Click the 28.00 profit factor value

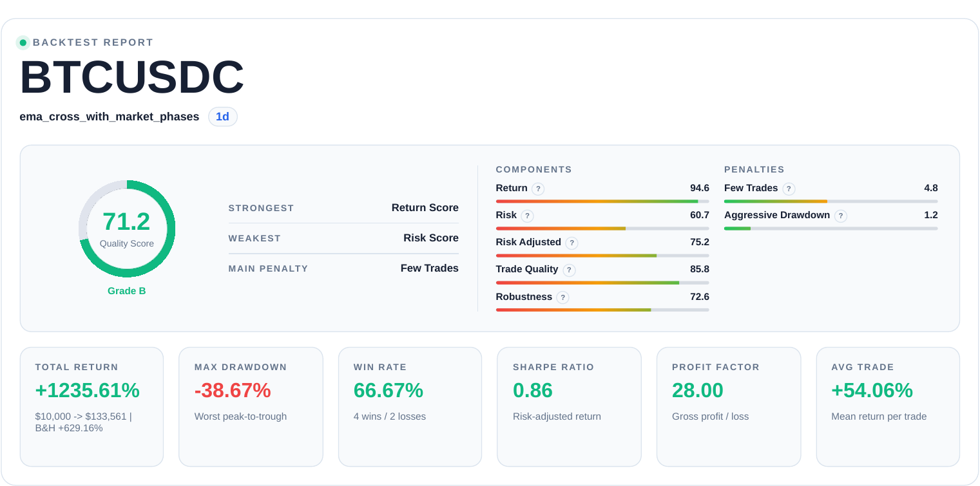(x=698, y=391)
